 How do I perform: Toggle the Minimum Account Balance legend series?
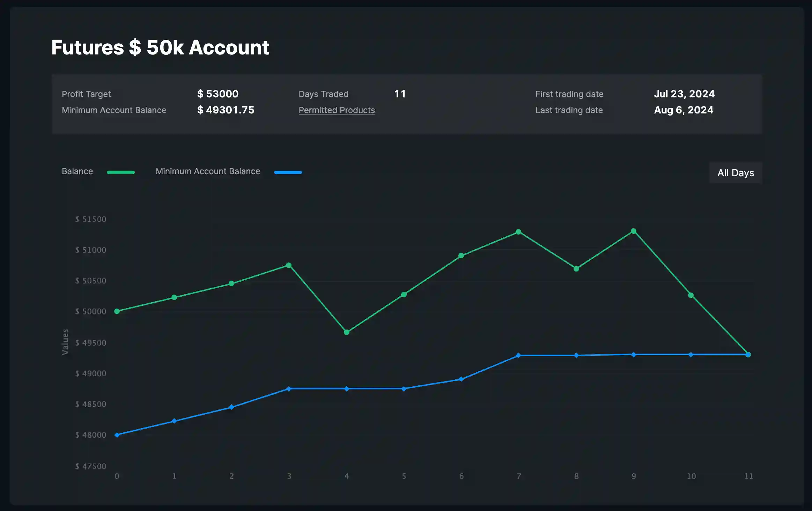pyautogui.click(x=208, y=171)
